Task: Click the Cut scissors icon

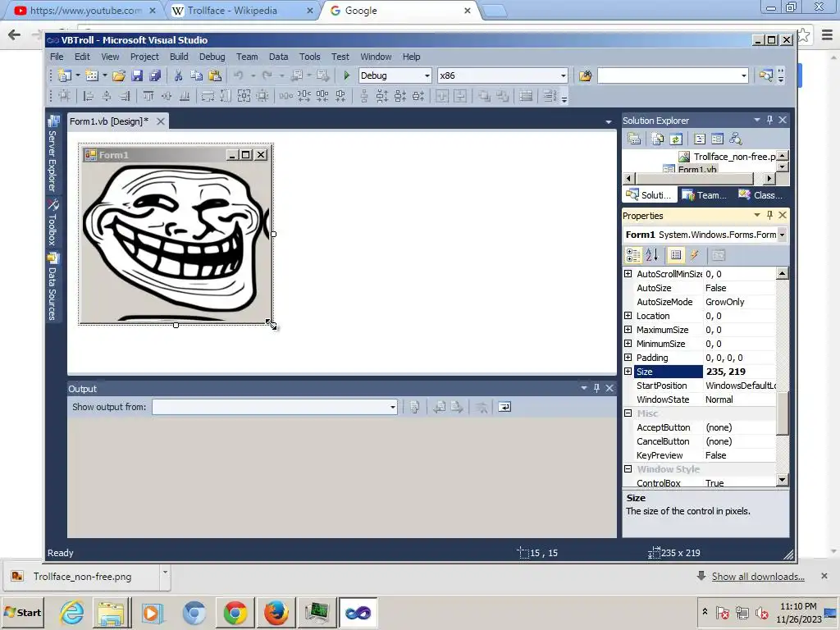Action: tap(178, 75)
